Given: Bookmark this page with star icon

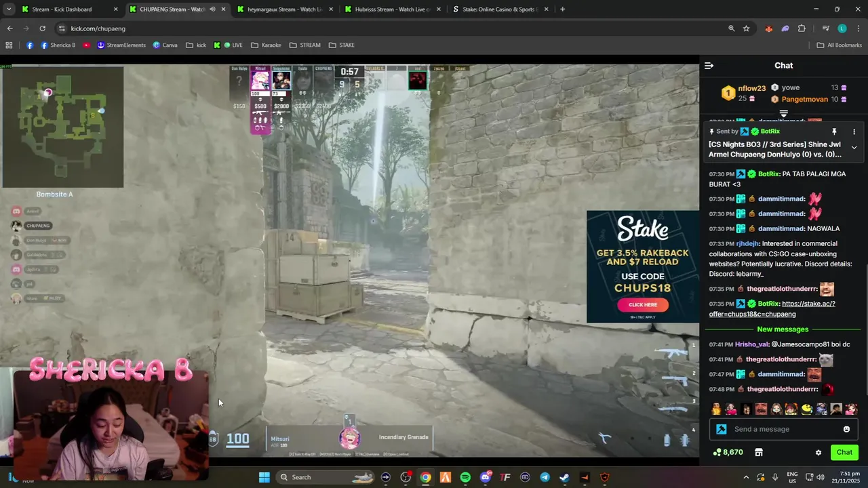Looking at the screenshot, I should (746, 28).
